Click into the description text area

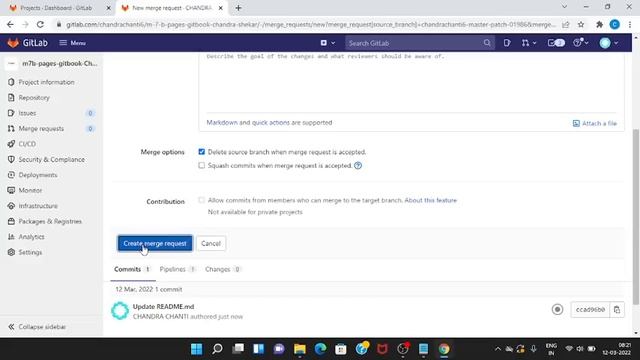(411, 82)
